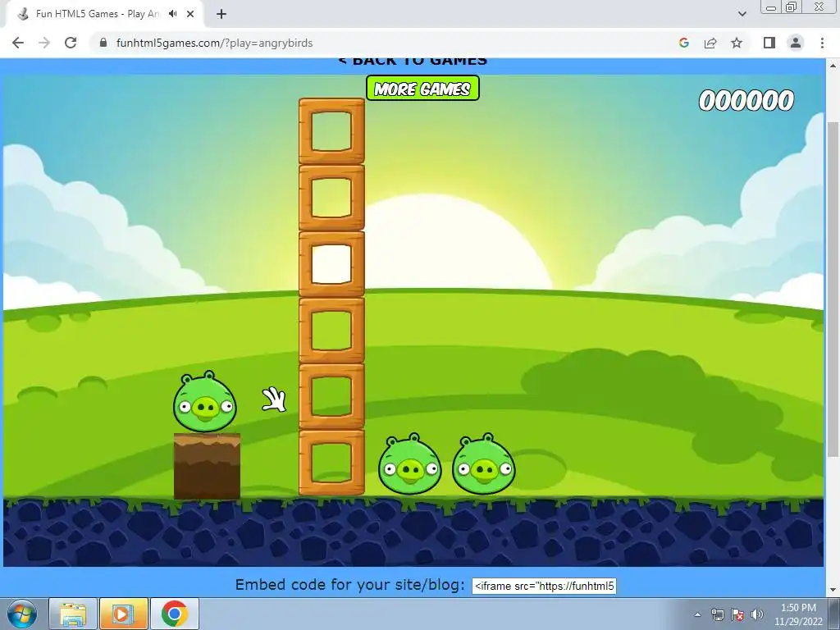The width and height of the screenshot is (840, 630).
Task: Open the media player from the taskbar
Action: [123, 614]
